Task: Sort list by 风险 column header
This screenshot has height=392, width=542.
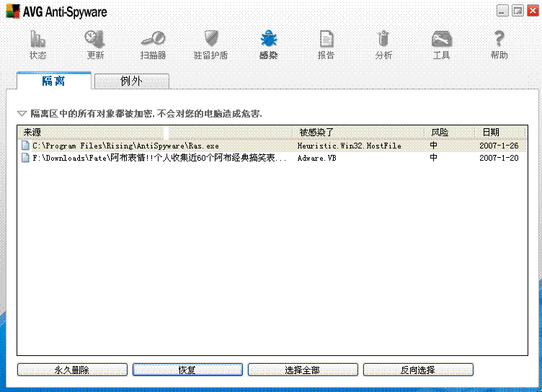Action: pyautogui.click(x=449, y=132)
